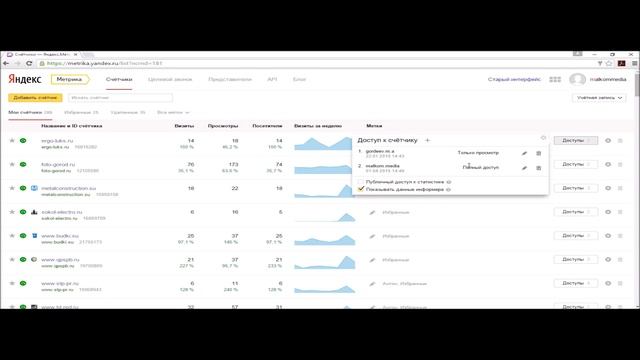Star the metalconstruction counter as favorite
This screenshot has height=360, width=640.
(x=12, y=188)
